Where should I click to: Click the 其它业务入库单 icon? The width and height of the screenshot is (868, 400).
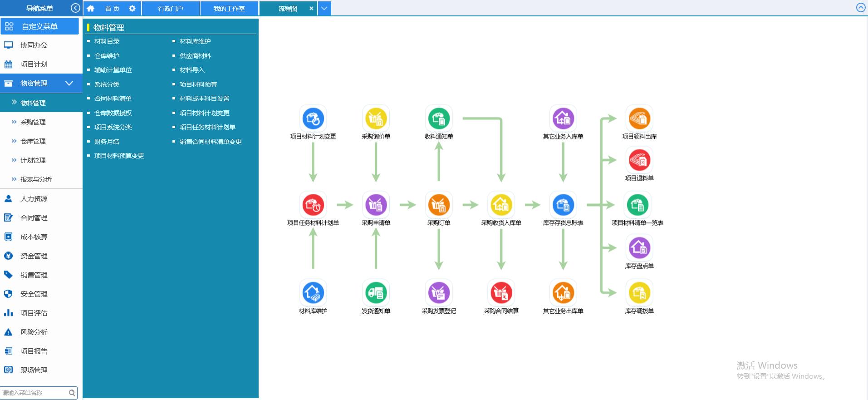[x=563, y=119]
